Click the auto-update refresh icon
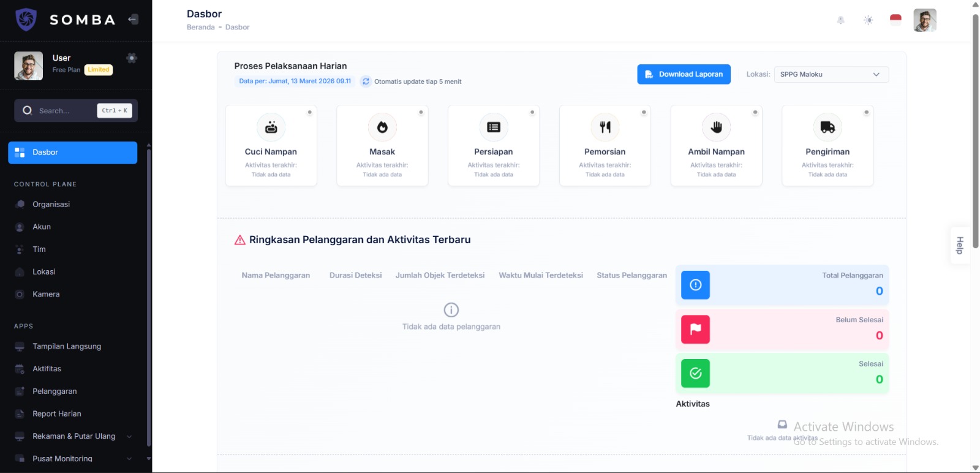Viewport: 980px width, 473px height. coord(366,81)
